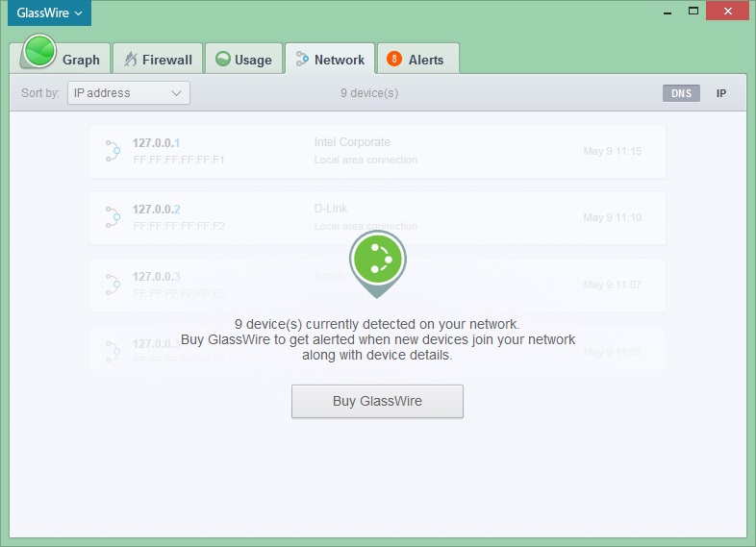Image resolution: width=756 pixels, height=547 pixels.
Task: Click MAC address FF:FF:FF:FF:FF:F2
Action: 179,226
